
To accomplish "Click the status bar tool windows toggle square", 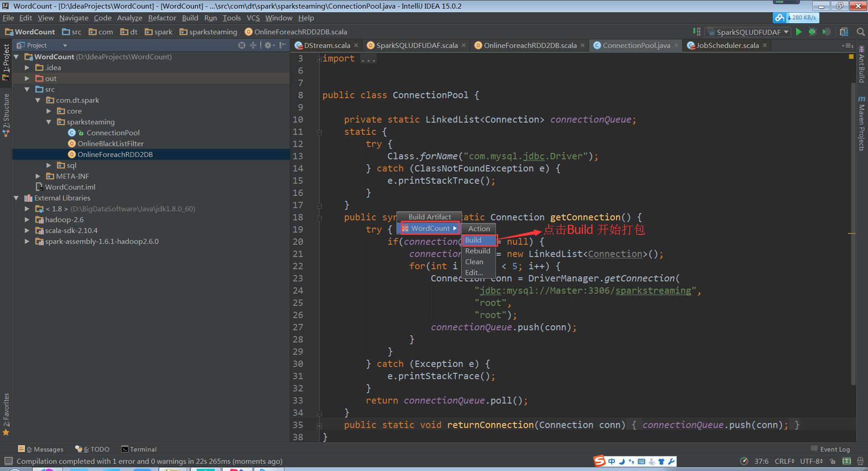I will pyautogui.click(x=8, y=461).
